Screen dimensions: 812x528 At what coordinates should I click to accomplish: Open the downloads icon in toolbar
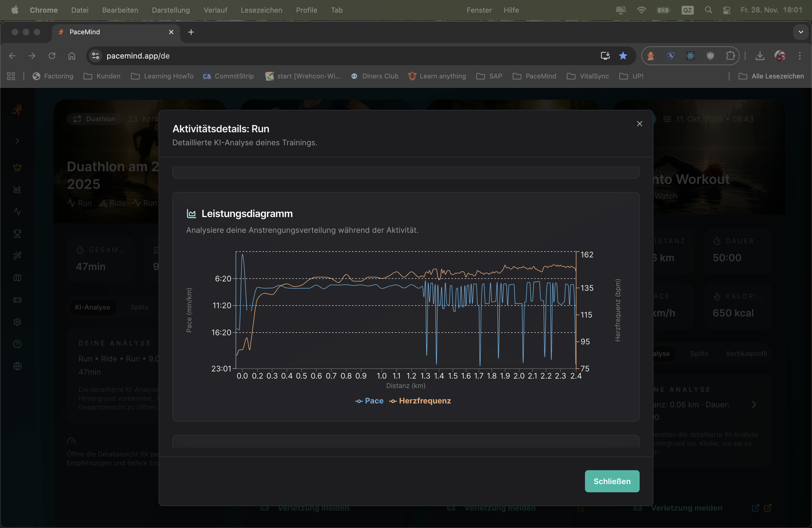(760, 56)
